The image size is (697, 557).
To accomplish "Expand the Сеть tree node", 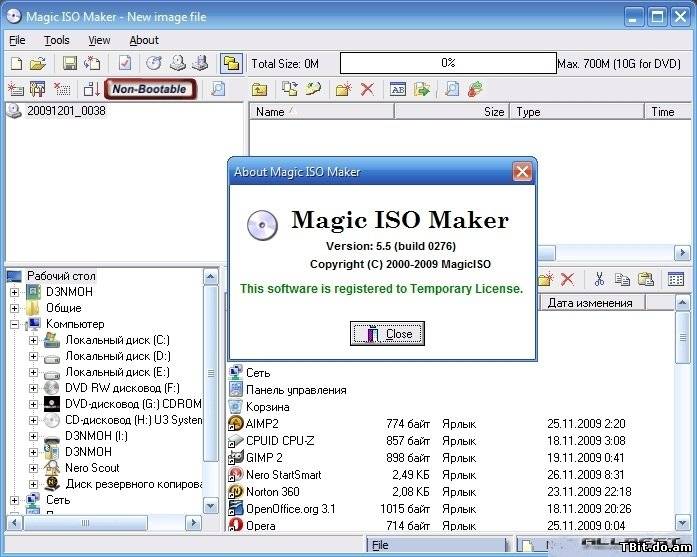I will click(14, 500).
